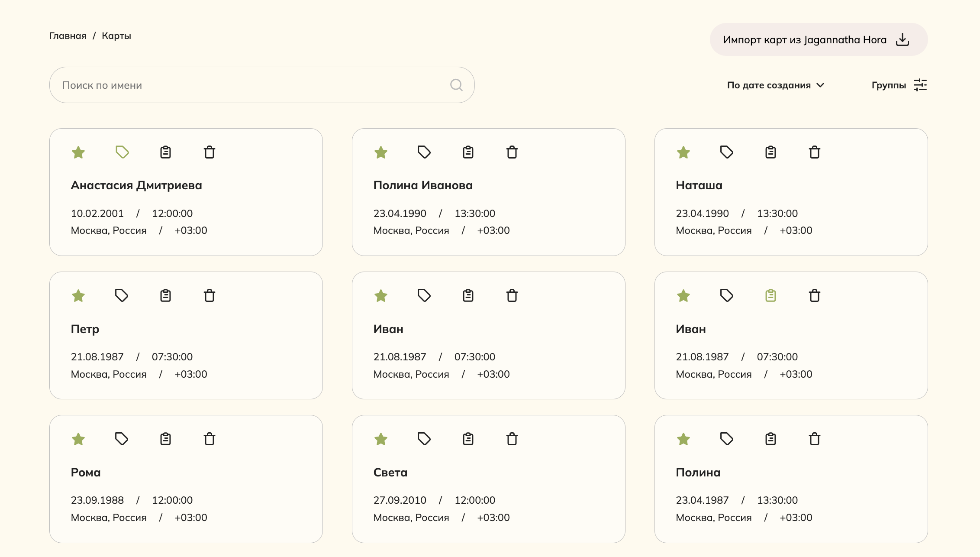980x557 pixels.
Task: Click the Поиск по имени search field
Action: [x=262, y=85]
